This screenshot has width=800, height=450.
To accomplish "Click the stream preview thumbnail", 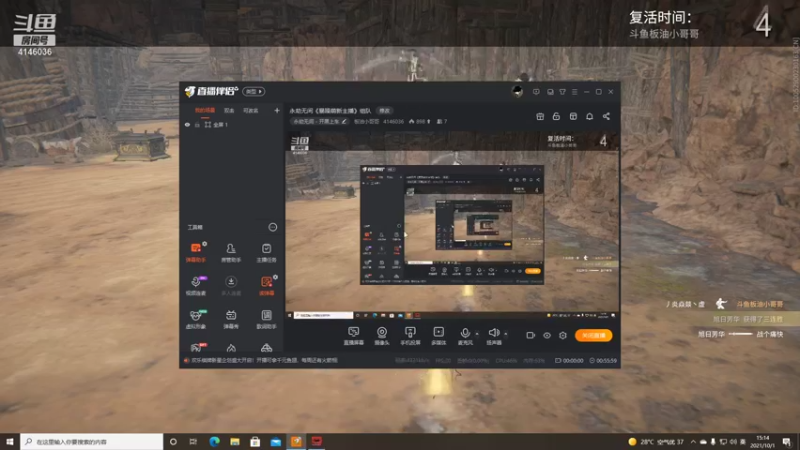I will pyautogui.click(x=452, y=225).
